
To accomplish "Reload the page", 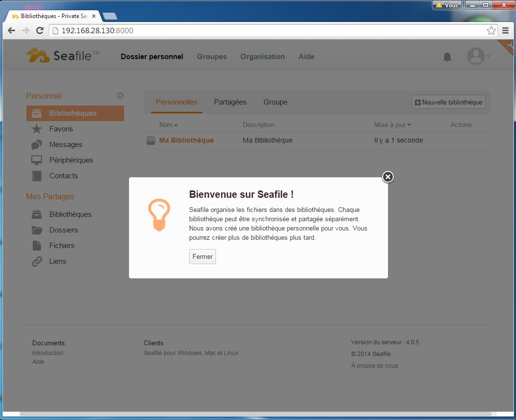I will tap(40, 31).
